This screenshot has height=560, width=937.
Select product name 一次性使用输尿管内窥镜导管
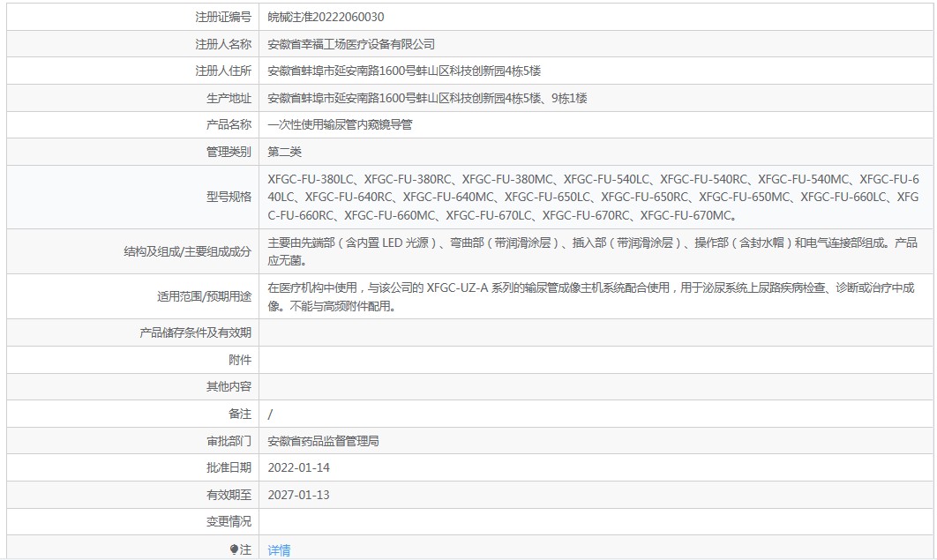(x=340, y=124)
